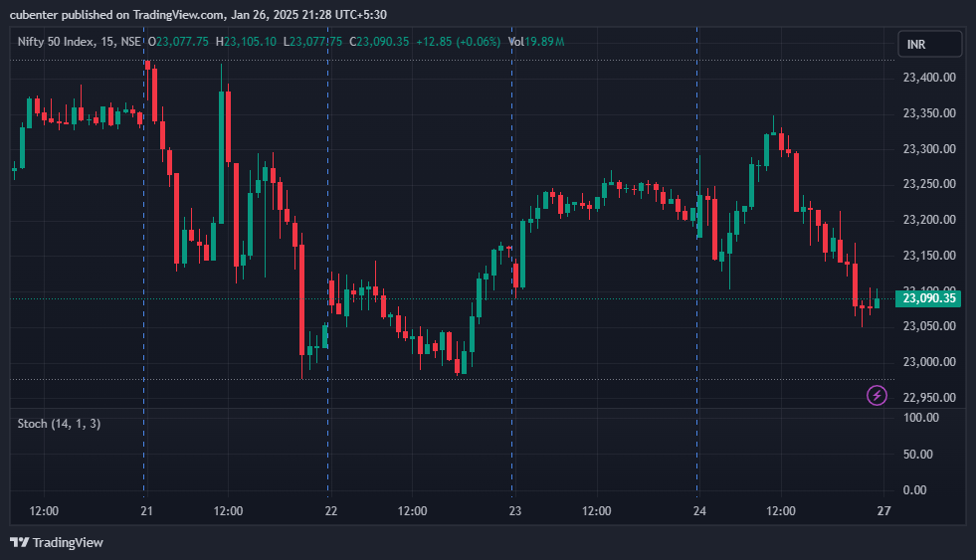Screen dimensions: 976x560
Task: Select the Stoch (14, 1, 3) indicator label
Action: 59,424
